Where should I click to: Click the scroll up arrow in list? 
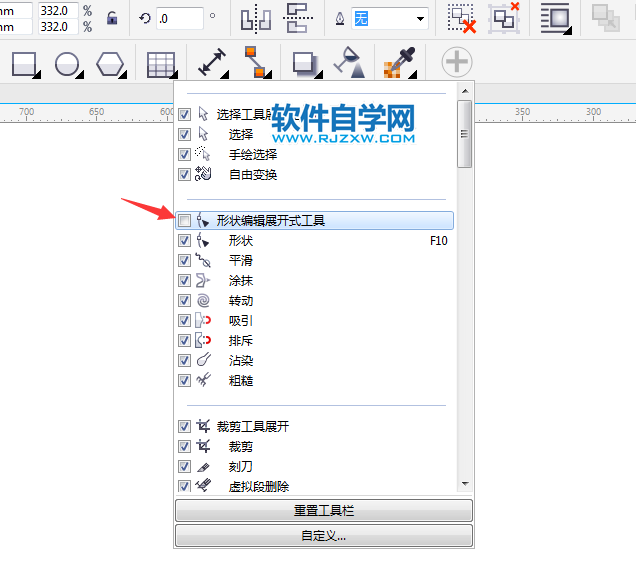click(465, 91)
